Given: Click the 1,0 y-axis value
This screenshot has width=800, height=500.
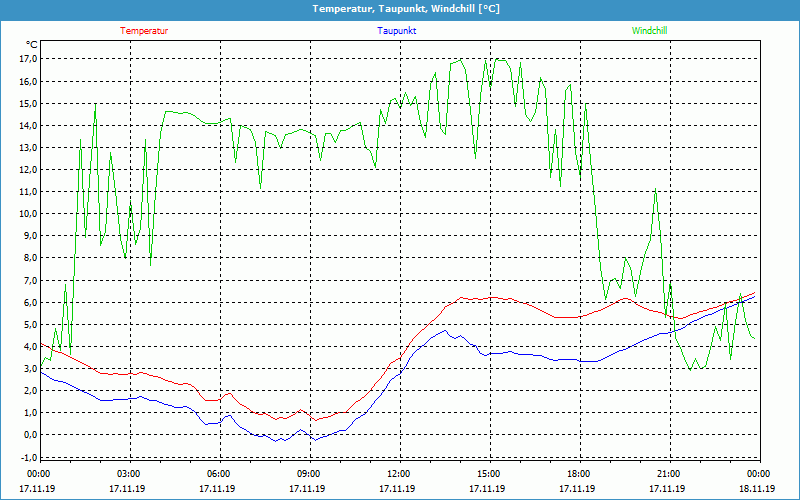Looking at the screenshot, I should pos(31,412).
